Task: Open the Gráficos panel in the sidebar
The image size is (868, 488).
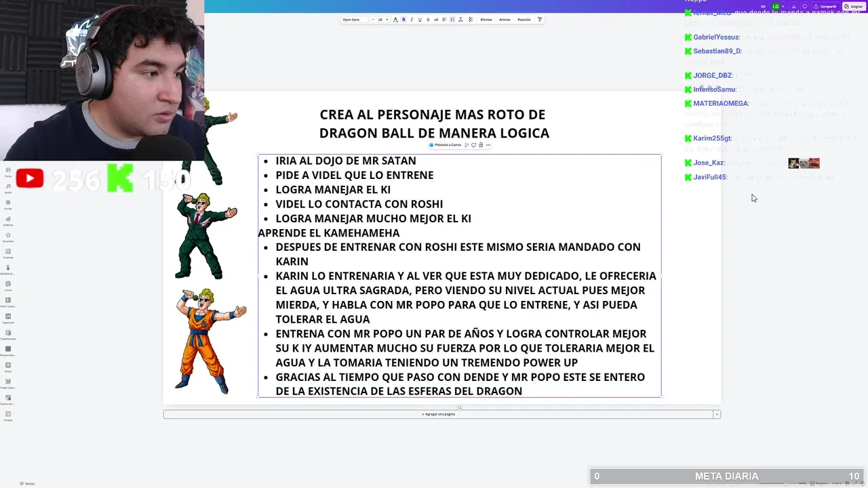Action: coord(8,220)
